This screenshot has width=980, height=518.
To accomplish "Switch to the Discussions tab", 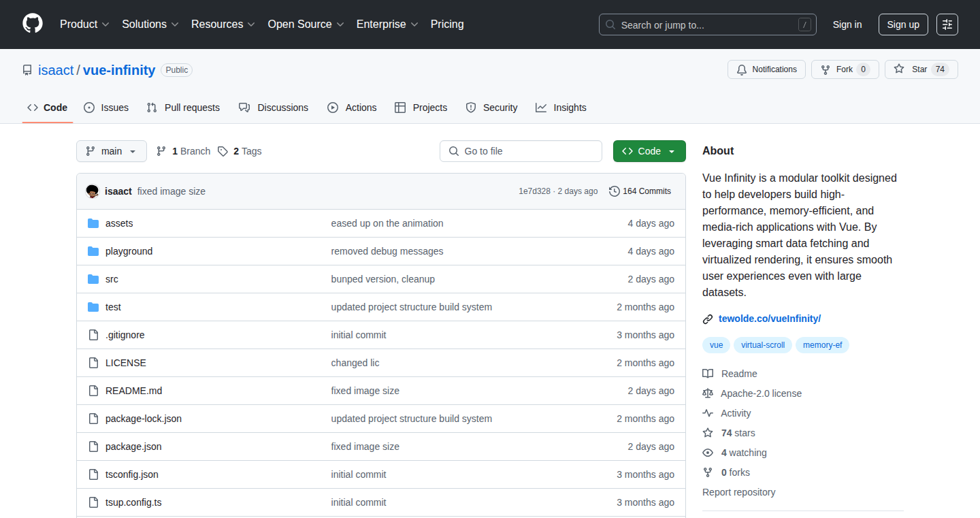I will 274,108.
